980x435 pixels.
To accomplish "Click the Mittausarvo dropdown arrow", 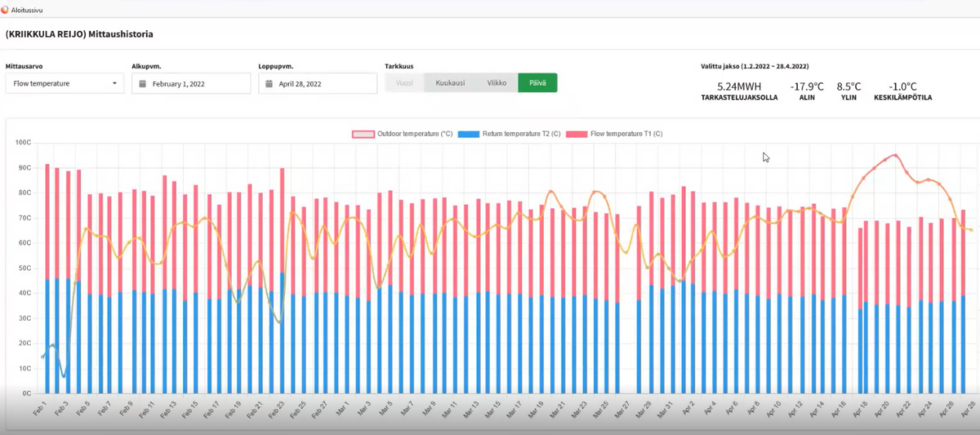I will click(114, 83).
